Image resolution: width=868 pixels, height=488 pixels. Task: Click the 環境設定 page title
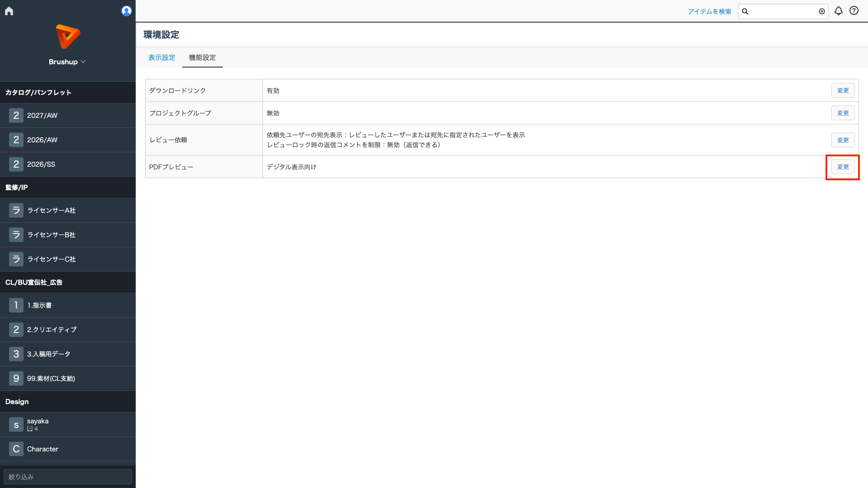click(161, 35)
